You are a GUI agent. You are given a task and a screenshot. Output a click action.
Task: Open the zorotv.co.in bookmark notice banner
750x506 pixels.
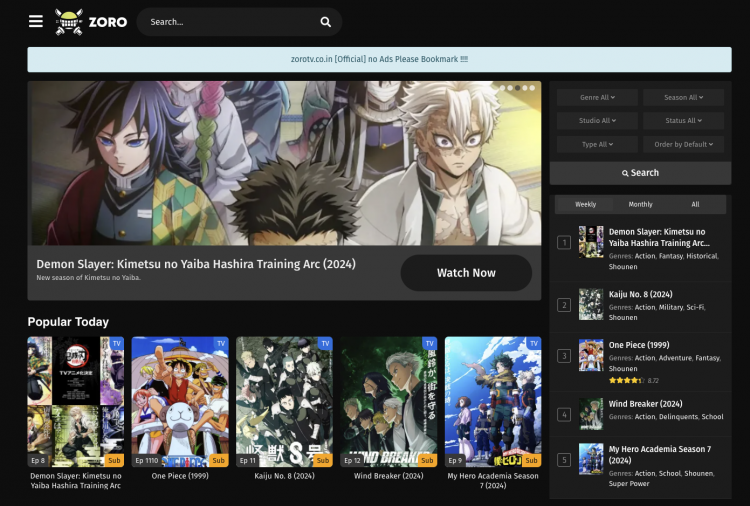pos(379,59)
